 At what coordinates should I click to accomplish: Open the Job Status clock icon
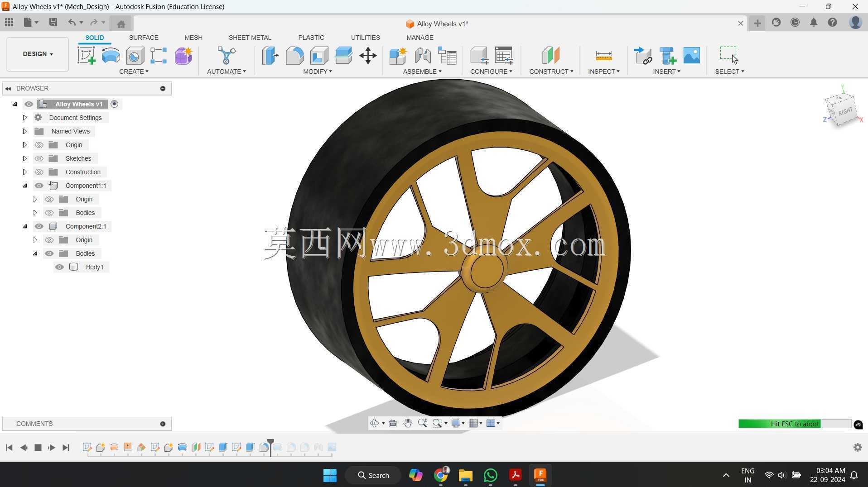pos(795,22)
